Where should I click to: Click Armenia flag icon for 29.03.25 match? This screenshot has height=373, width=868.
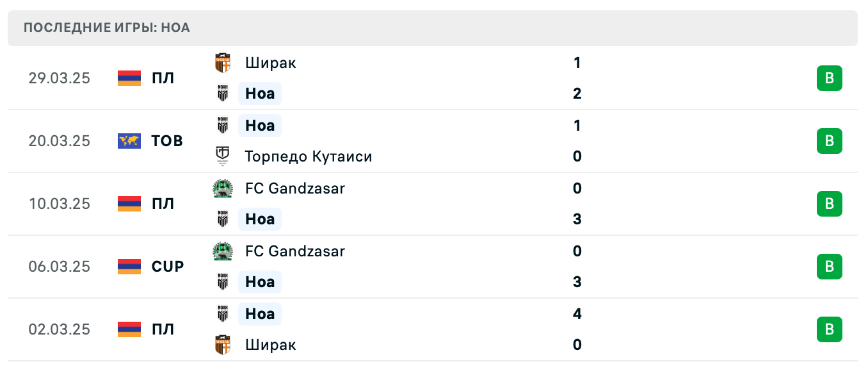point(129,78)
